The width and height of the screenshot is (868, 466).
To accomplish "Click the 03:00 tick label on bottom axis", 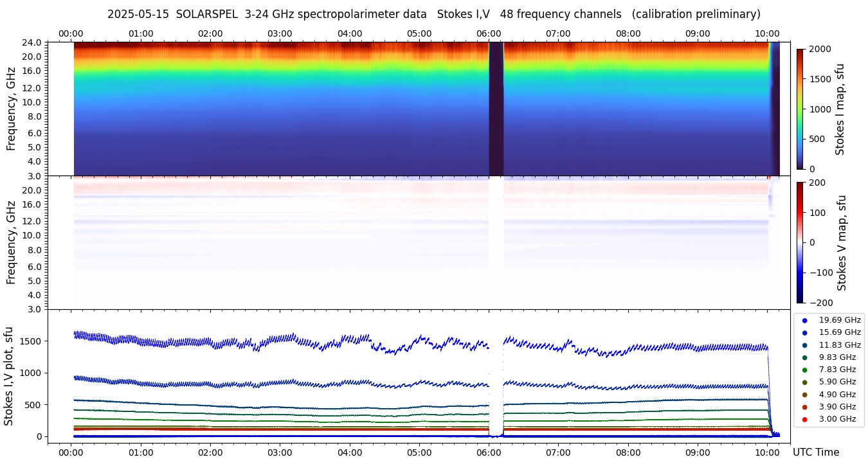I will [x=280, y=452].
